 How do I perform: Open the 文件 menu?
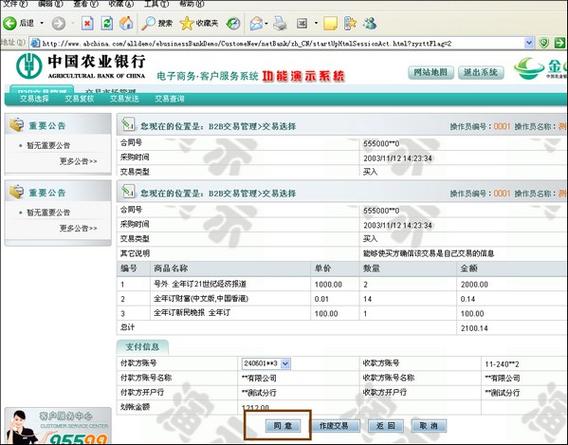pyautogui.click(x=14, y=4)
